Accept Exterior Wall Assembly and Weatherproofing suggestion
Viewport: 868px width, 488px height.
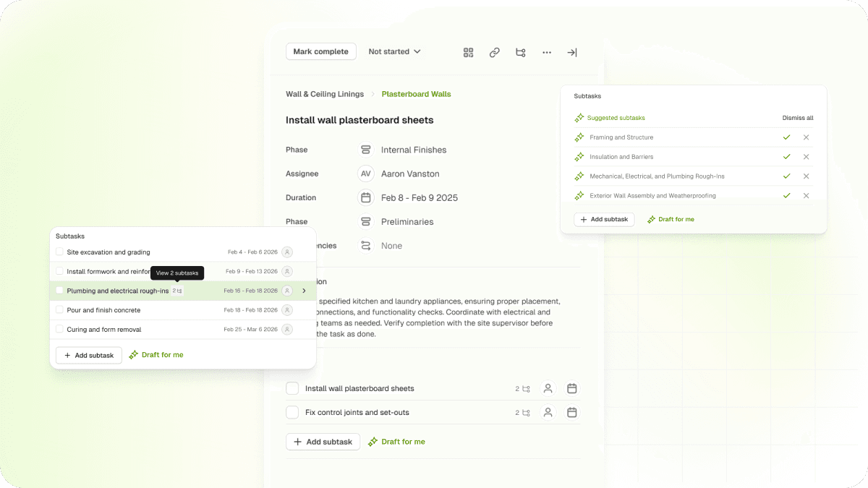point(786,195)
